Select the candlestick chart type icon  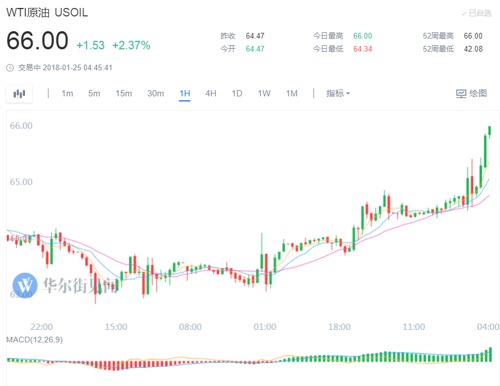19,94
